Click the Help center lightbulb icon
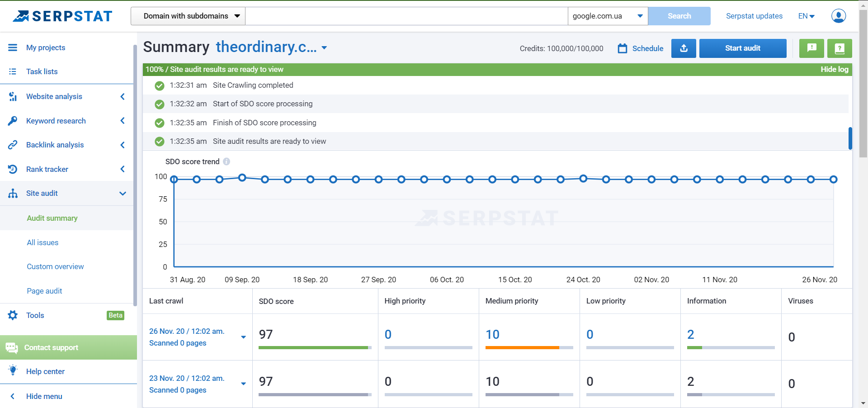This screenshot has width=868, height=408. coord(13,370)
